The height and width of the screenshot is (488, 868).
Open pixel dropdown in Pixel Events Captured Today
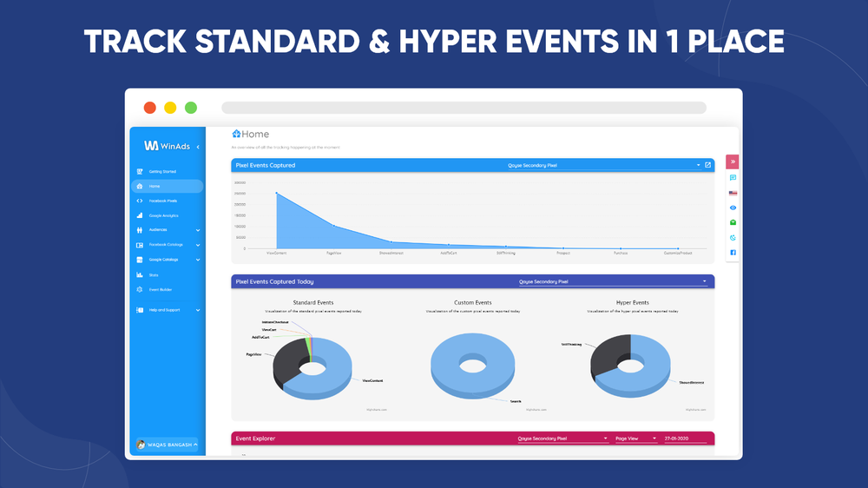613,282
